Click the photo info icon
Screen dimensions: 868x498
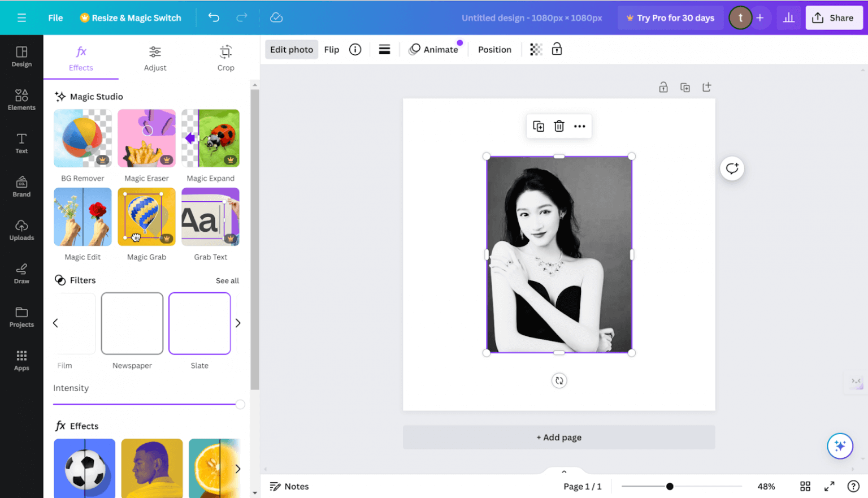click(355, 50)
